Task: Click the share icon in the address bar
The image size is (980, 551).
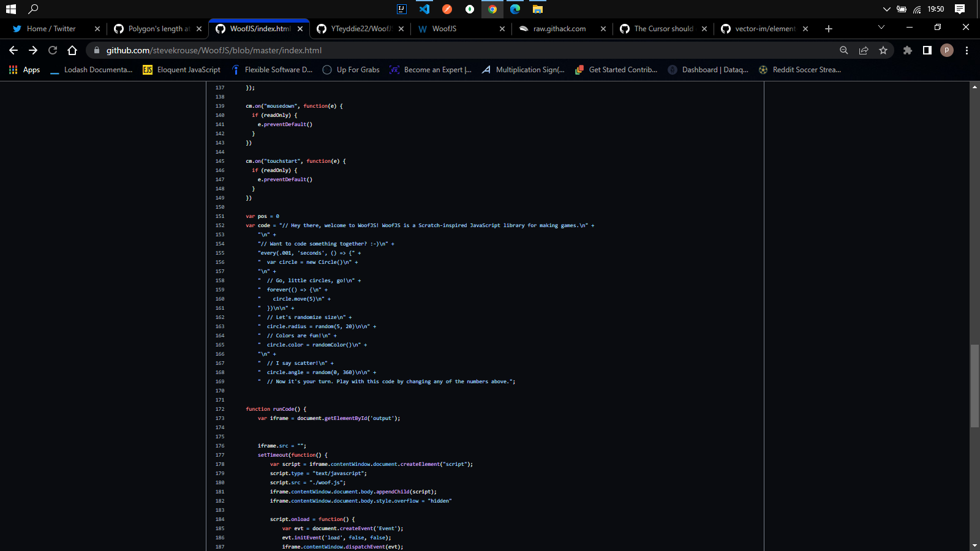Action: pos(864,50)
